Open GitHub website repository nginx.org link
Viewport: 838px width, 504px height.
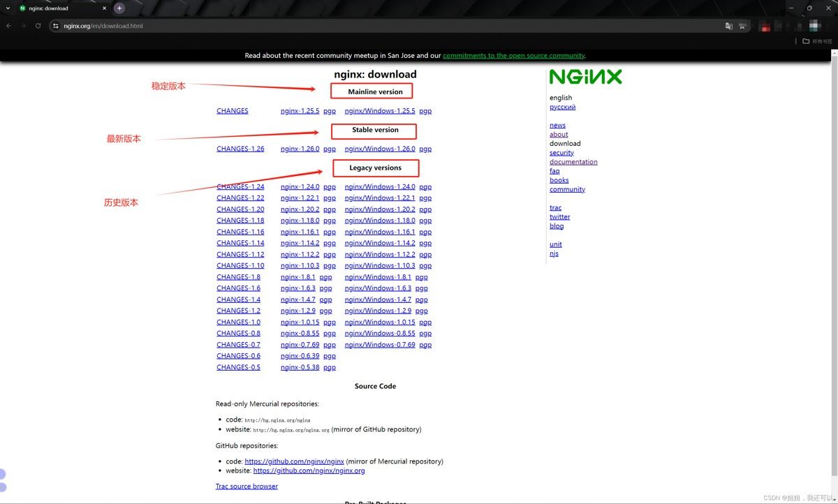click(309, 470)
